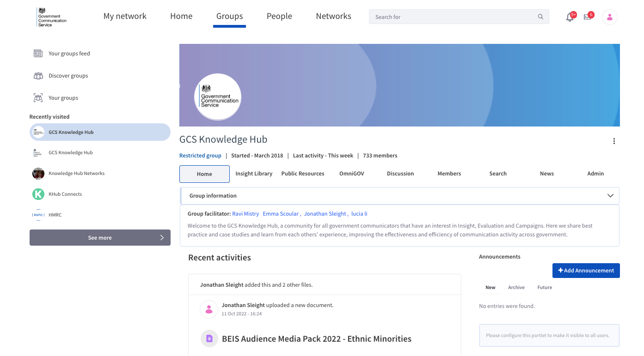Click the Government Communication Service logo

pos(51,17)
